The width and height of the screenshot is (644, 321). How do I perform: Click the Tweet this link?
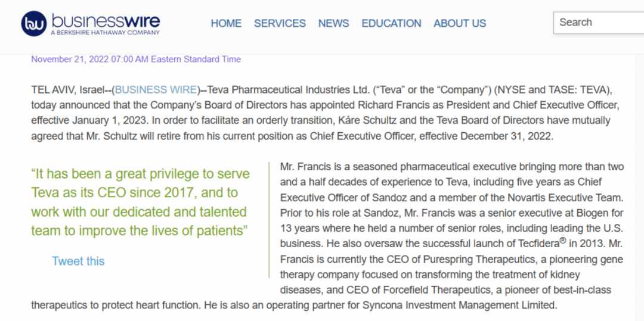click(78, 261)
